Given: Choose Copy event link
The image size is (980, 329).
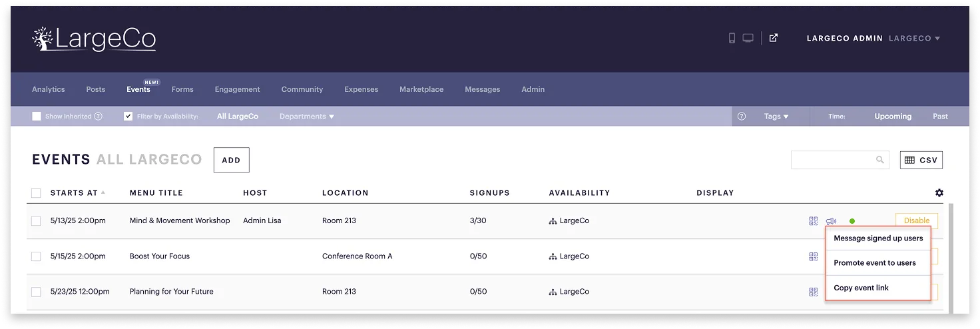Looking at the screenshot, I should coord(878,288).
